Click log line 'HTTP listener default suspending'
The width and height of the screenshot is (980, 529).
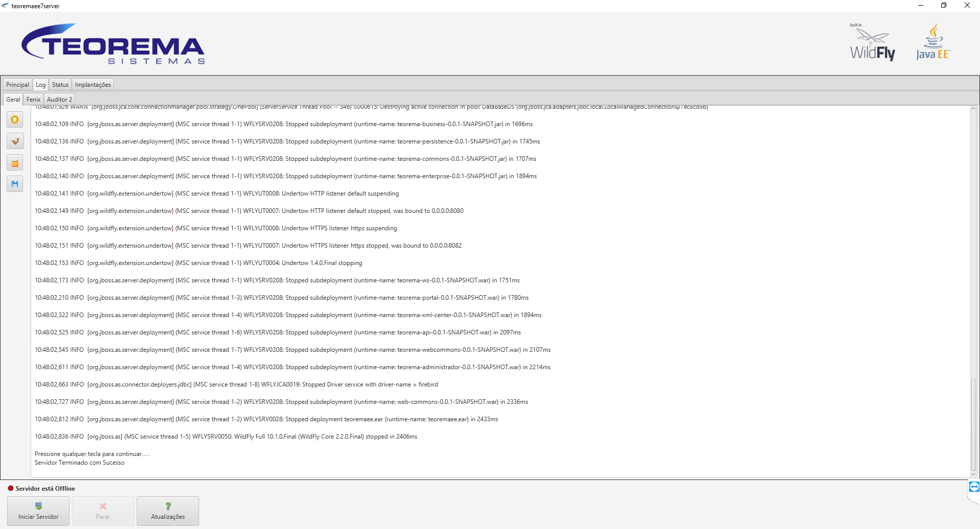(217, 194)
